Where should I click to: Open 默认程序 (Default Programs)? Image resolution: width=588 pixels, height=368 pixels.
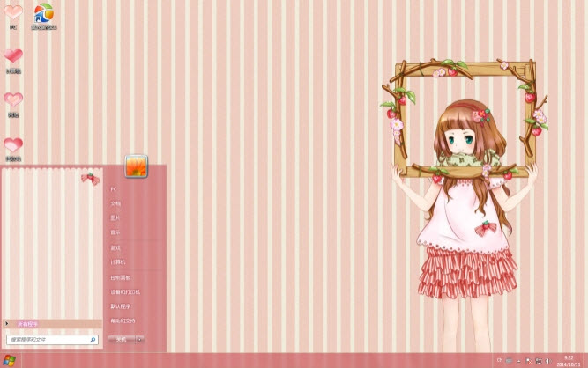(x=121, y=306)
